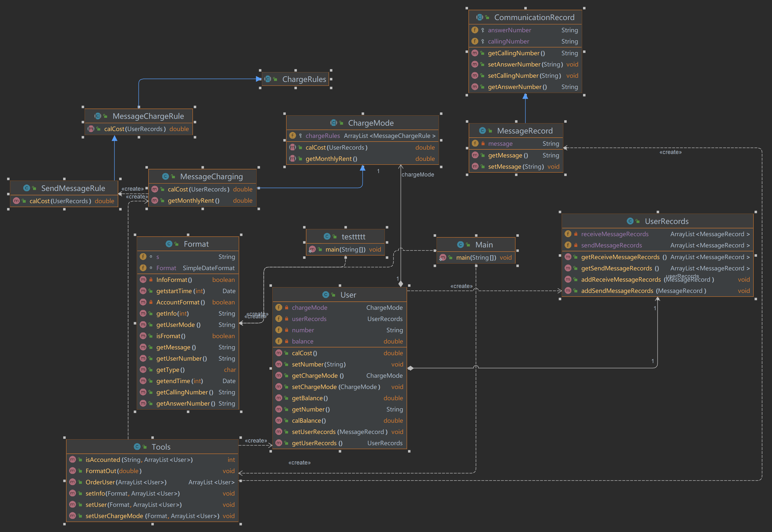Click the lock icon beside balance field in User

(287, 341)
